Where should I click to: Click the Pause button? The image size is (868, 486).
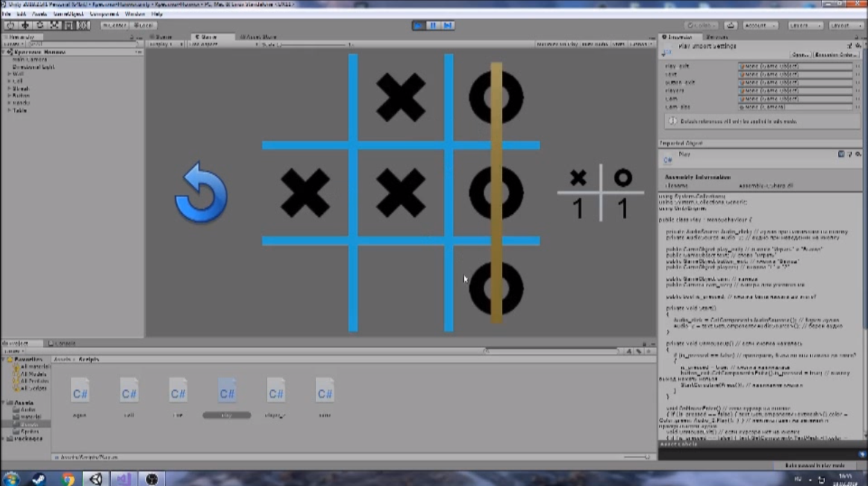coord(433,25)
